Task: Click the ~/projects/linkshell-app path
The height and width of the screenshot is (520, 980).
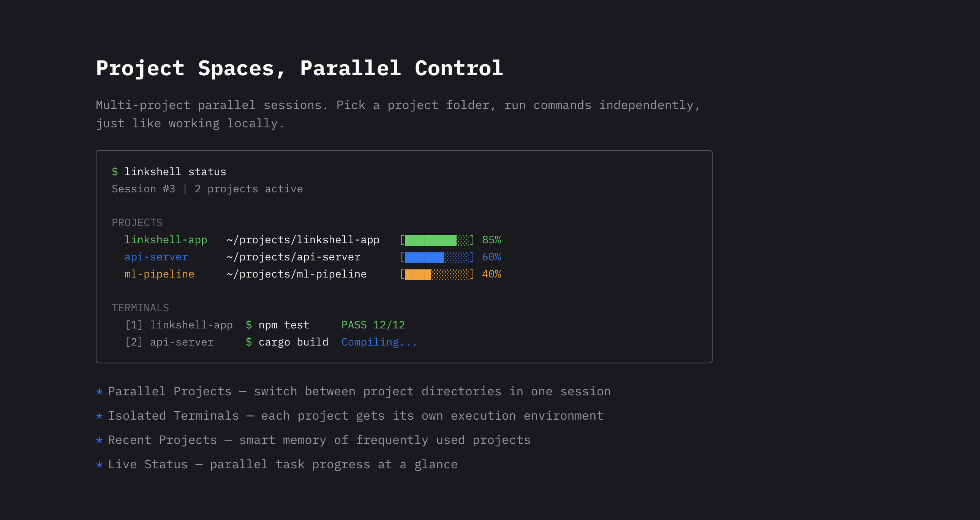Action: 303,240
